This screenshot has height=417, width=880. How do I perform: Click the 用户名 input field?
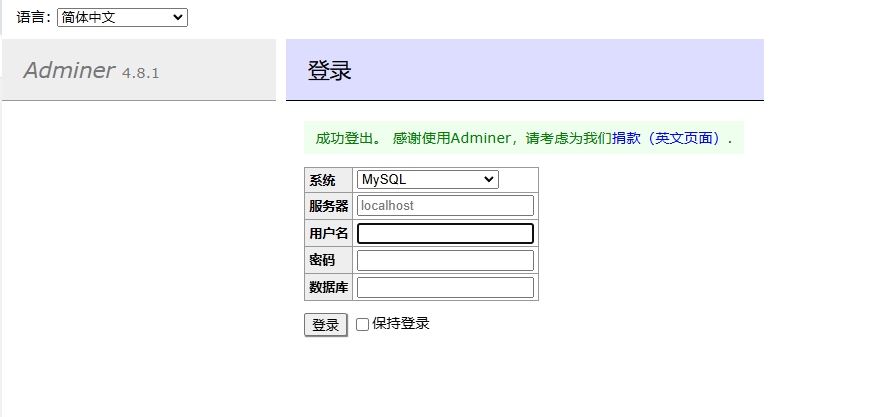tap(445, 233)
